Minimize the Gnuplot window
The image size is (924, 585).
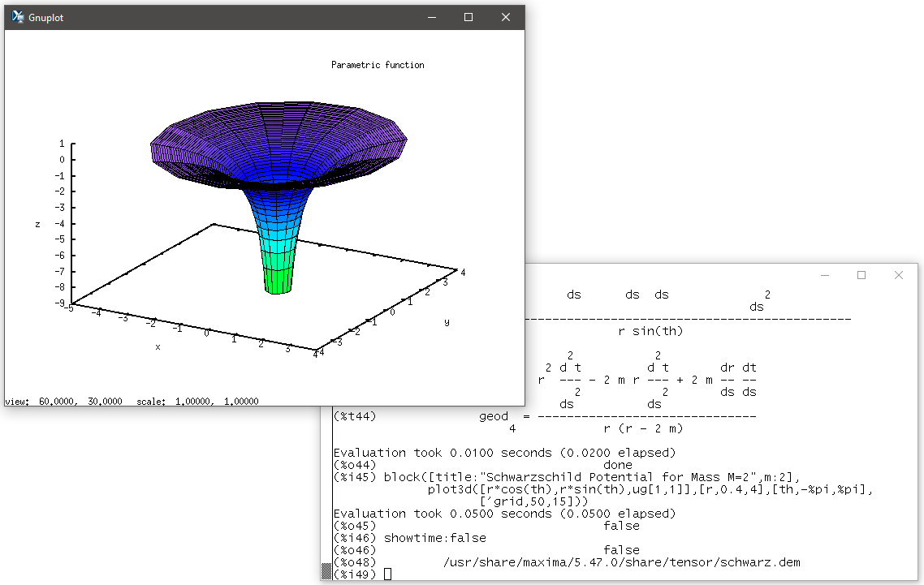tap(432, 17)
